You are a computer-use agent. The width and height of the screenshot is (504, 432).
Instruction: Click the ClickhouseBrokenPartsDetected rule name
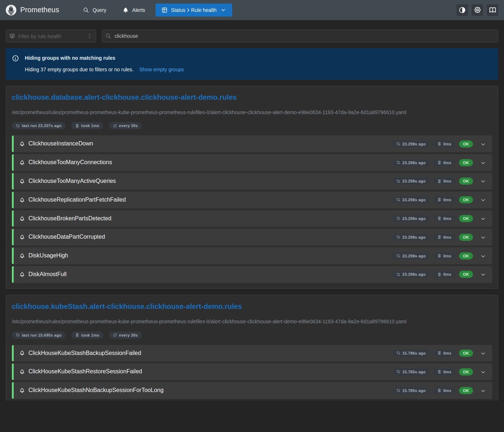click(70, 219)
